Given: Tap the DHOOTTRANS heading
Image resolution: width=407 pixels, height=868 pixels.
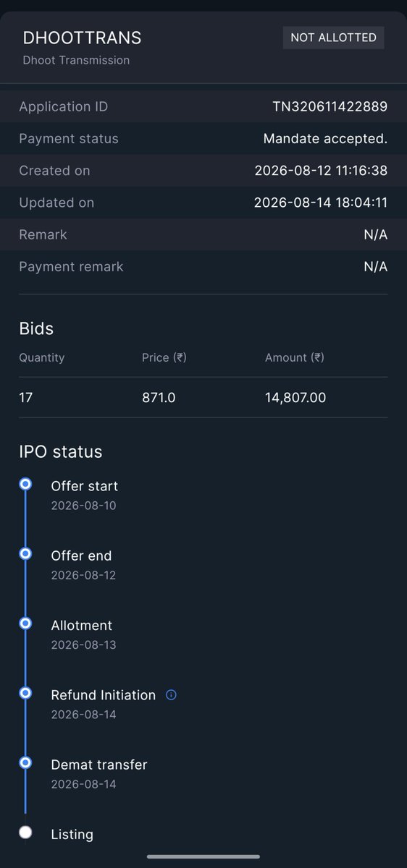Looking at the screenshot, I should point(82,38).
